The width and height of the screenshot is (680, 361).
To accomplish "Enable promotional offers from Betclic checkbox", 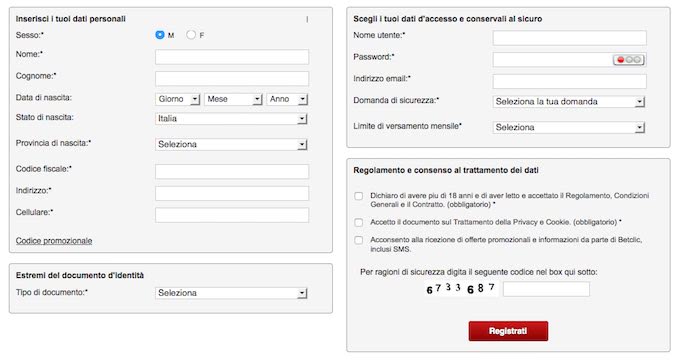I will (x=359, y=240).
